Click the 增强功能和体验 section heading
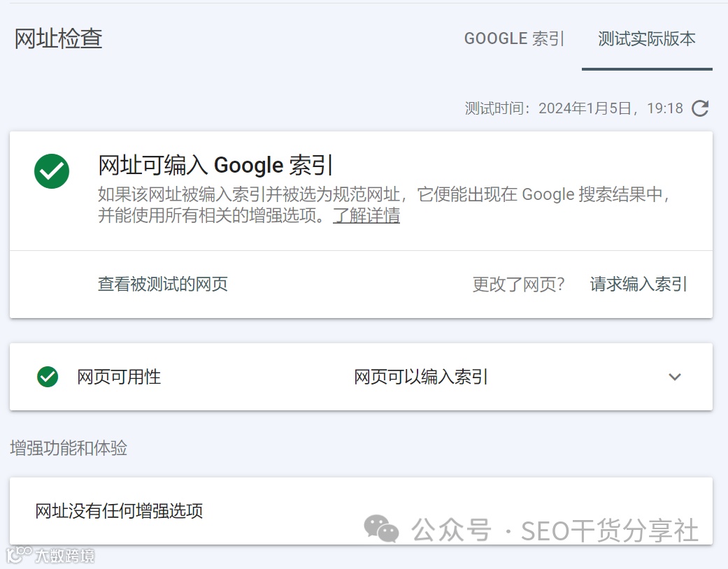The image size is (728, 569). [x=69, y=448]
